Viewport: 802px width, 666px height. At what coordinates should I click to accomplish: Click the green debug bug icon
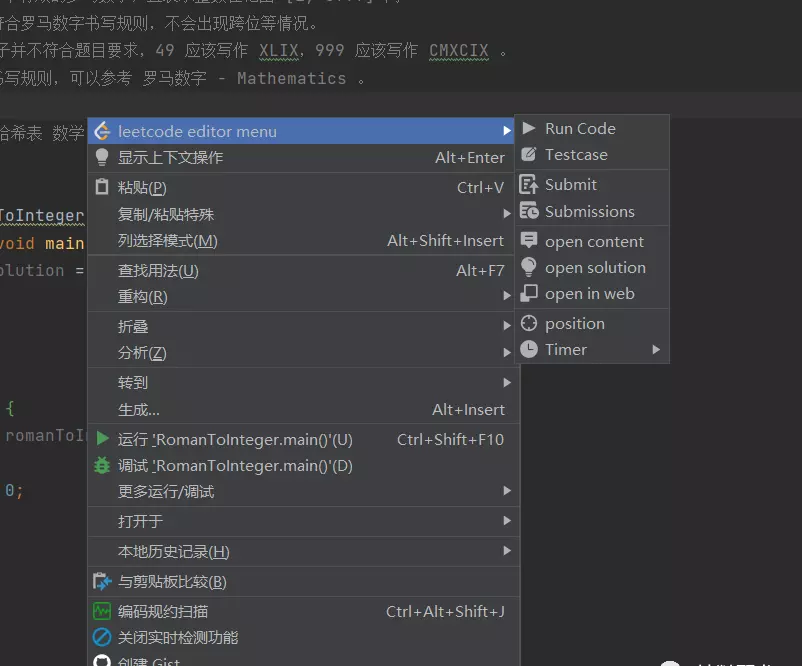coord(102,465)
